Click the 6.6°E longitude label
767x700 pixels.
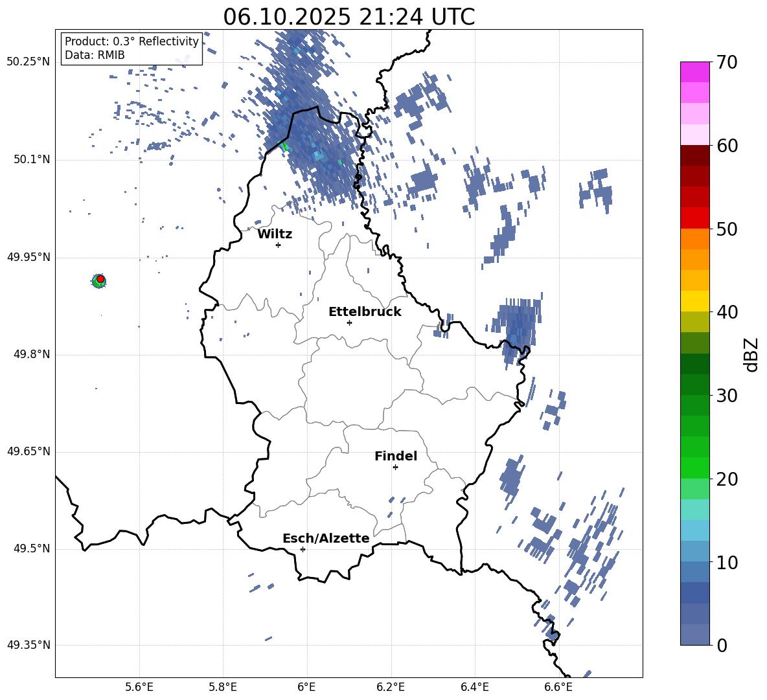point(558,687)
